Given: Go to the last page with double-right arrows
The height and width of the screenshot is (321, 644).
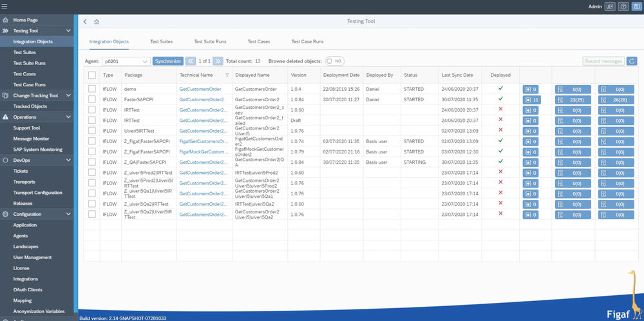Looking at the screenshot, I should [218, 61].
